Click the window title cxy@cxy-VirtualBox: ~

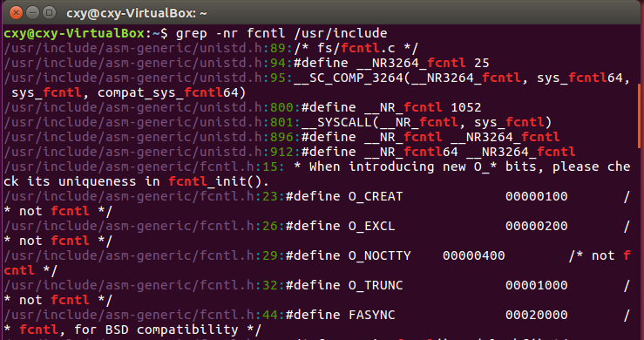137,13
